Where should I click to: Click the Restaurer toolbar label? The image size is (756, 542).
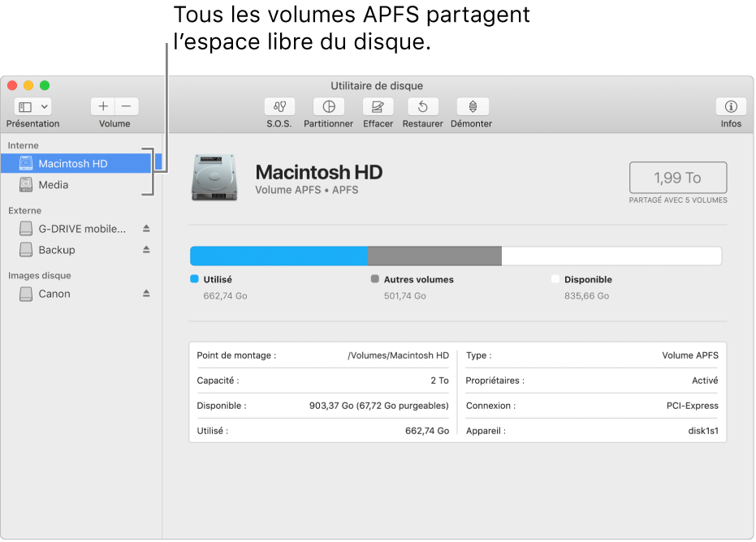click(423, 124)
